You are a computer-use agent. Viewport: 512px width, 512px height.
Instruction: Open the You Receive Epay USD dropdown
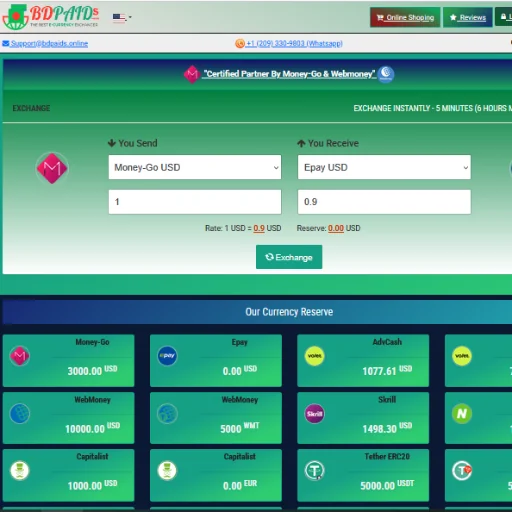pos(384,167)
